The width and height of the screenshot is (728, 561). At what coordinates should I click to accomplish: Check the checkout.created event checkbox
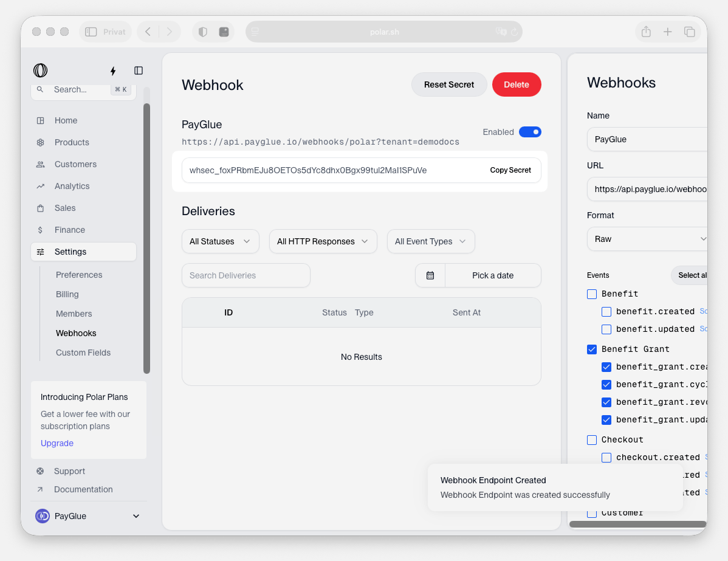pyautogui.click(x=606, y=458)
